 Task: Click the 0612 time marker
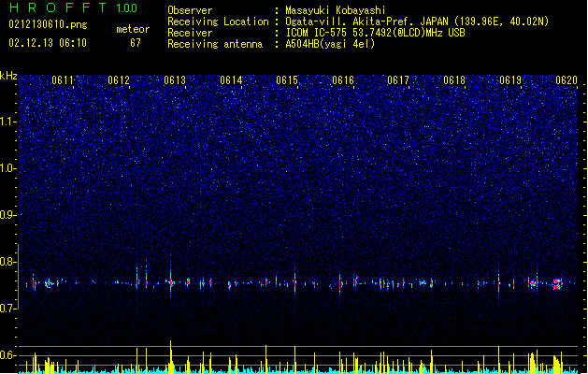click(x=119, y=80)
